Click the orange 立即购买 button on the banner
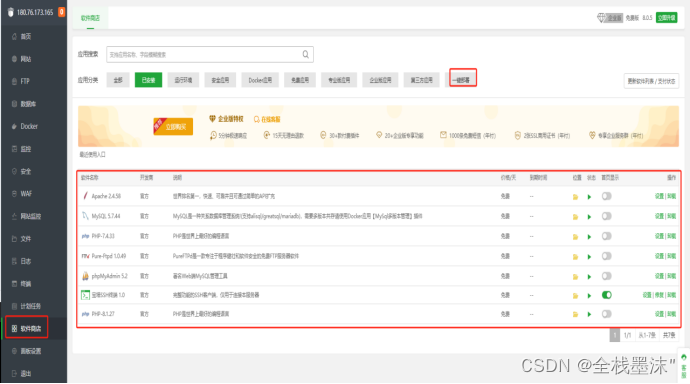This screenshot has height=384, width=690. [x=173, y=127]
